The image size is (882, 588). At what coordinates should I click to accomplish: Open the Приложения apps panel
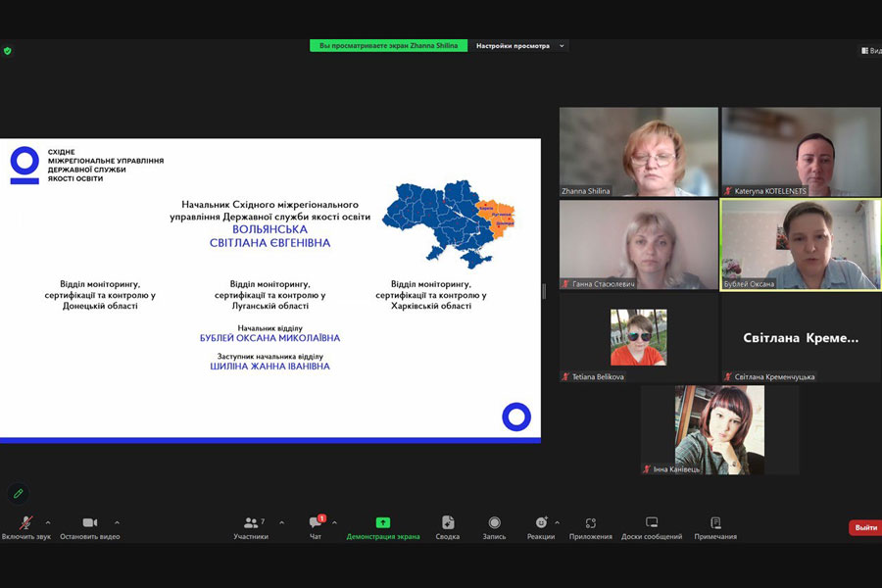pyautogui.click(x=590, y=527)
